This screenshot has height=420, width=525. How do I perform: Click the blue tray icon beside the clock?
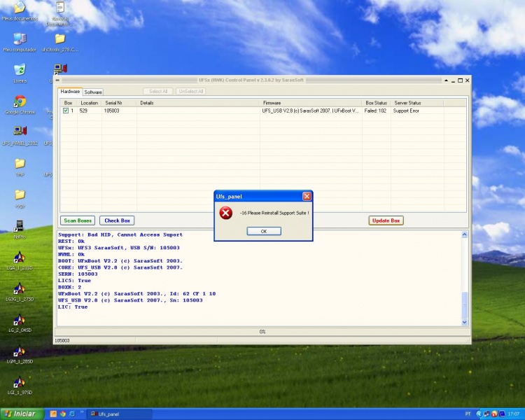point(502,414)
